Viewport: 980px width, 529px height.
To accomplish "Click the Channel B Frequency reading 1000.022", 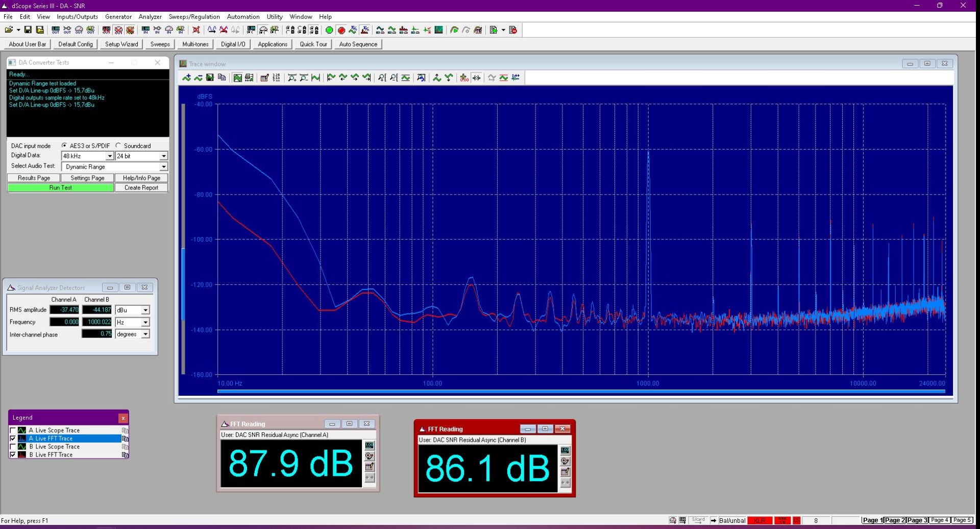I will pos(97,322).
